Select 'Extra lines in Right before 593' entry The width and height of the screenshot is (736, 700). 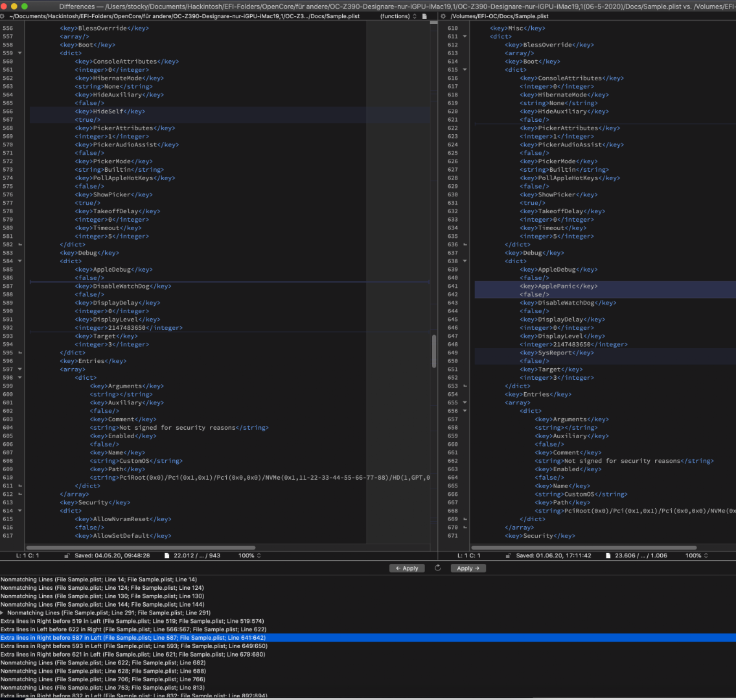point(133,646)
